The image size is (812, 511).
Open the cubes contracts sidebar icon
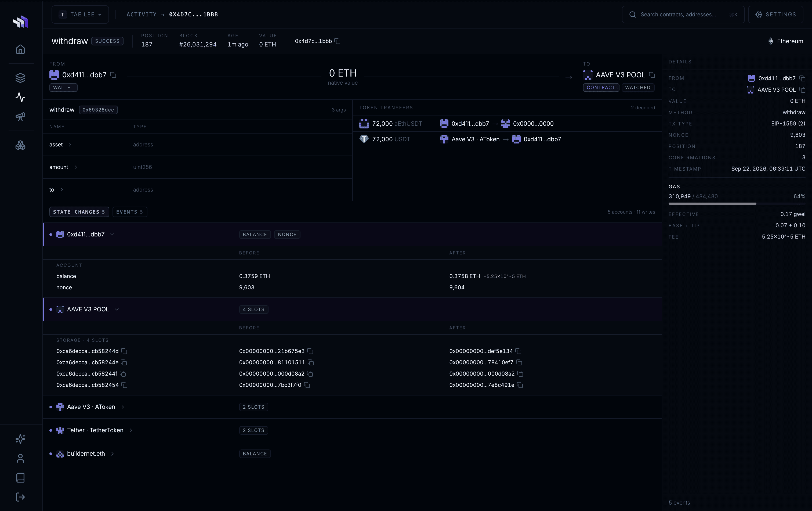click(20, 145)
